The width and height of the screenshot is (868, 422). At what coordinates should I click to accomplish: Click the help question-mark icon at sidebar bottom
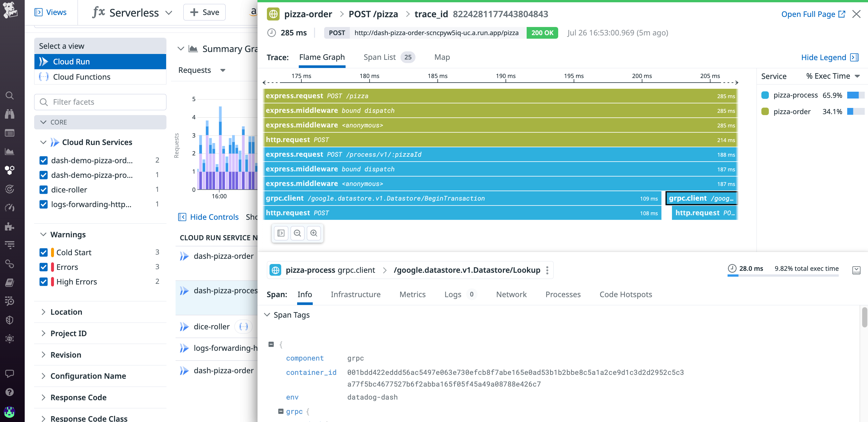10,392
